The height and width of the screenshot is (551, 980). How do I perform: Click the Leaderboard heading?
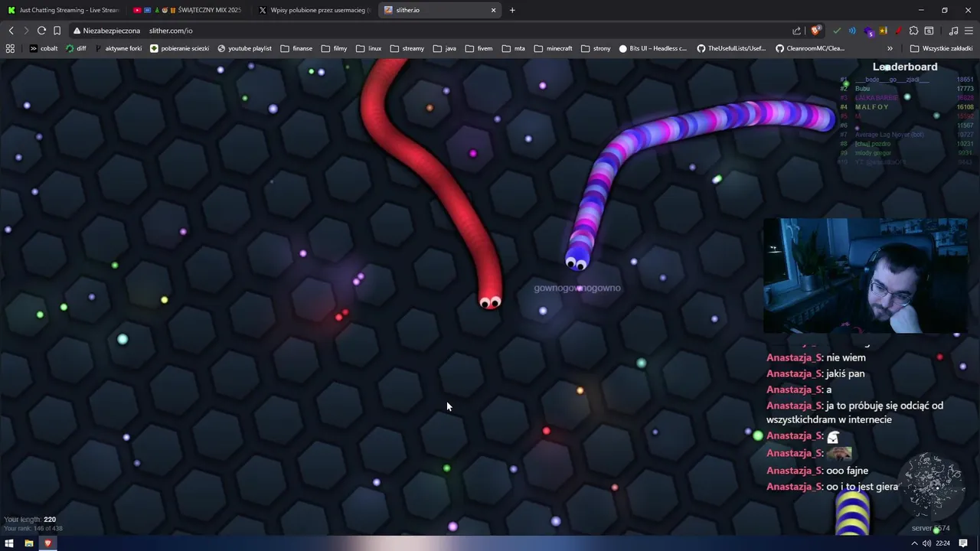905,67
